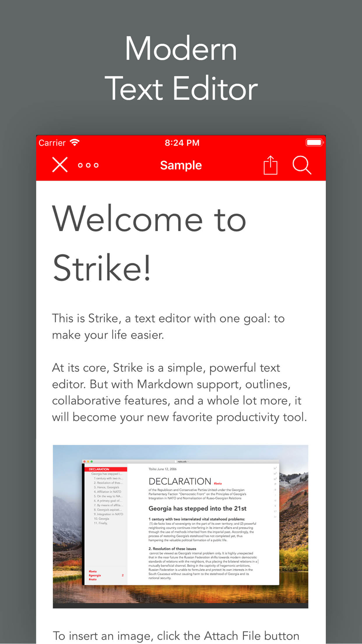Close the Sample document with the X icon

click(x=60, y=165)
